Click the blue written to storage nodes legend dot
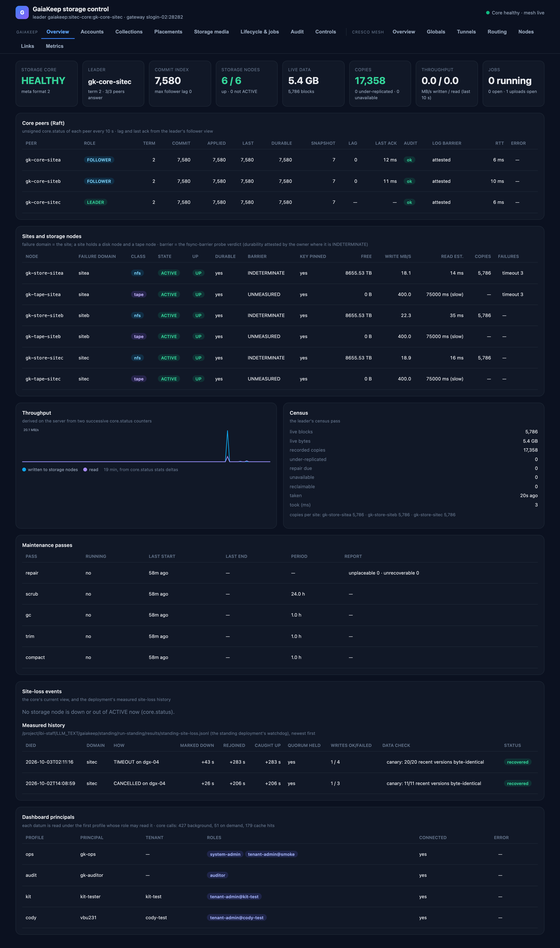The height and width of the screenshot is (948, 560). pos(24,470)
